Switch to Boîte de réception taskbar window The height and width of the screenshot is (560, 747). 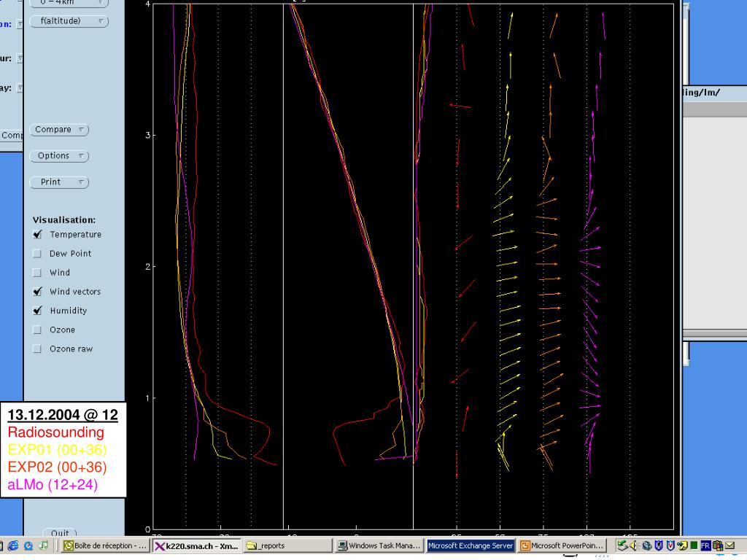click(x=105, y=545)
